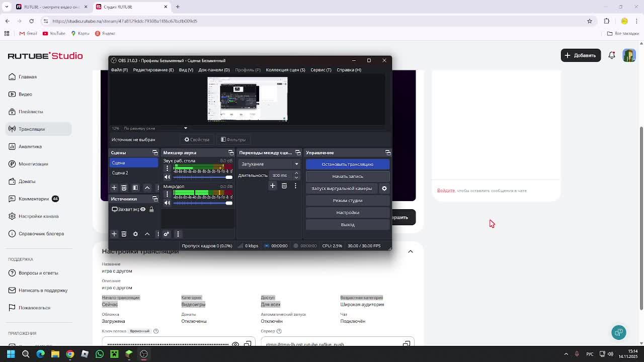Add a transition with the plus icon
Screen dimensions: 644x362
tap(273, 186)
